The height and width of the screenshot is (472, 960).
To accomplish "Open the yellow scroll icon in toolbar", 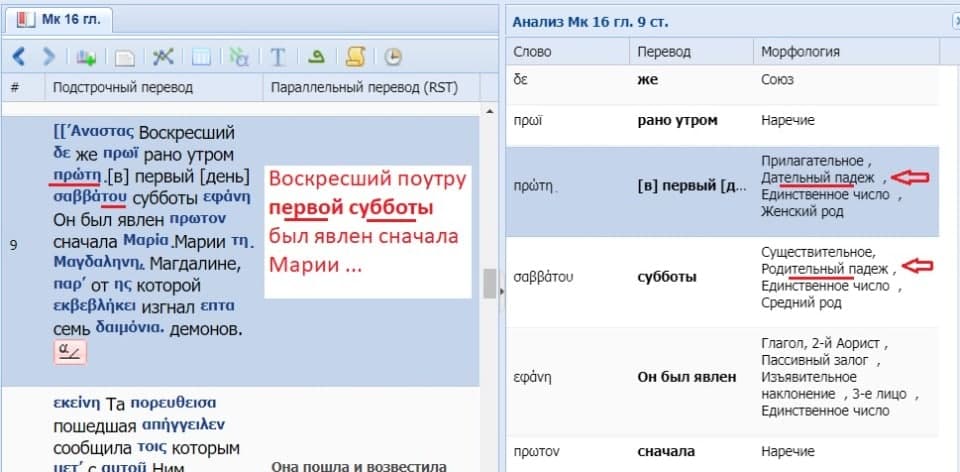I will [x=355, y=57].
